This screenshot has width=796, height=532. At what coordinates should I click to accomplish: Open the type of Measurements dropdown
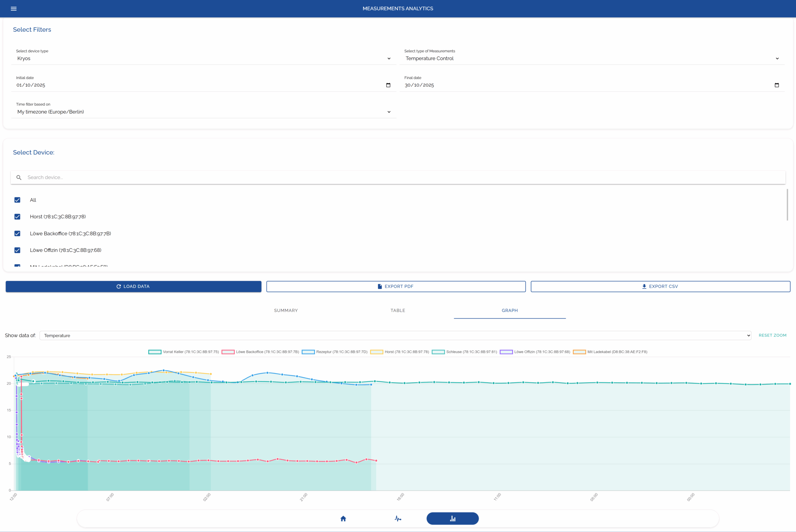(592, 58)
